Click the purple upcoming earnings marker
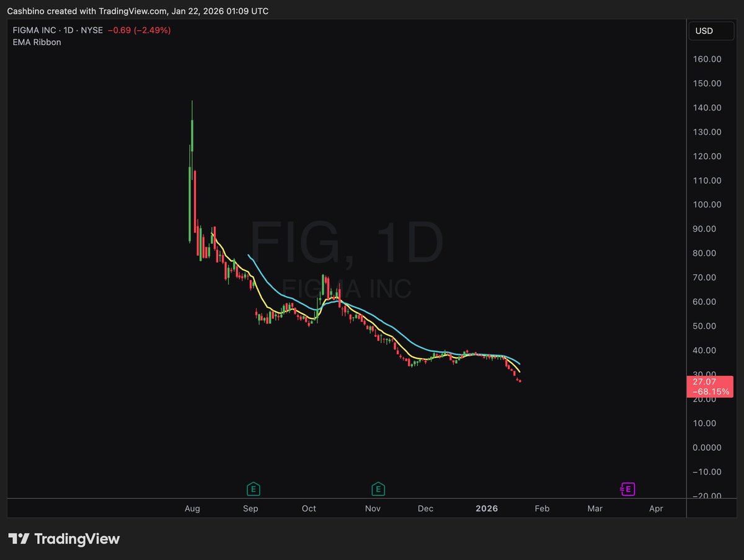This screenshot has width=744, height=560. tap(627, 489)
